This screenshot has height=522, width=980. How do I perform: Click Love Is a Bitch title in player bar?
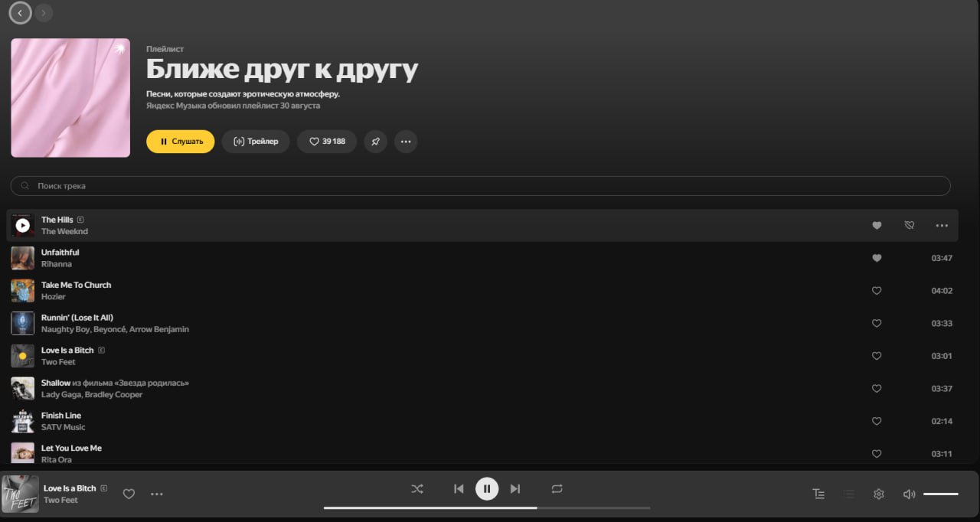coord(70,488)
